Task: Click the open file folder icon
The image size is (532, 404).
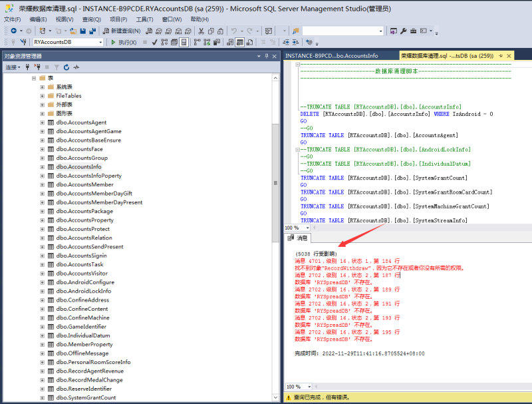Action: 73,31
